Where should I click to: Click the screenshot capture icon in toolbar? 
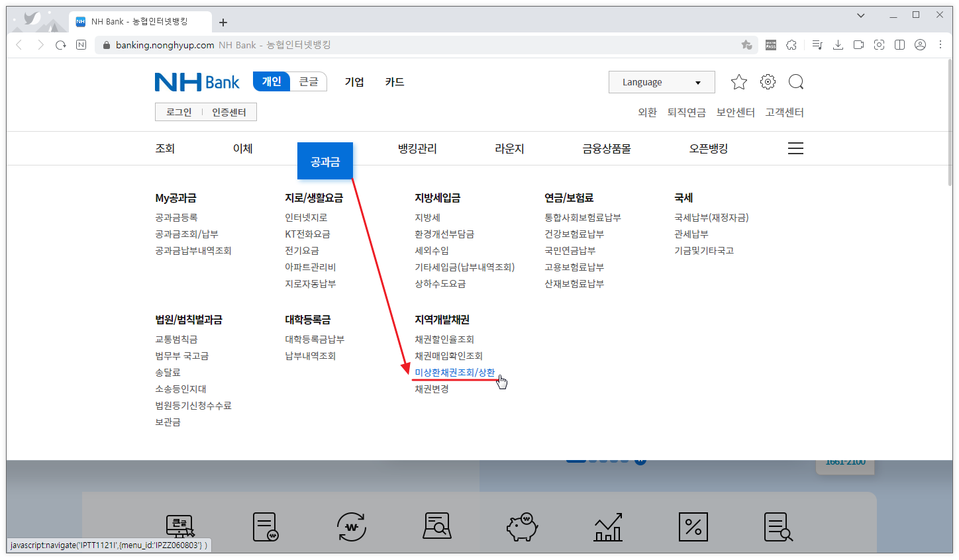pos(879,45)
